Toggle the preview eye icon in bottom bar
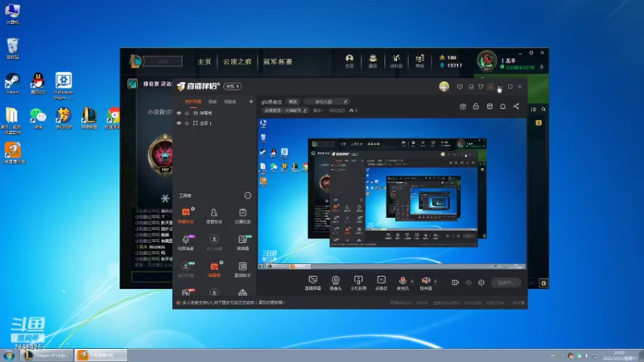The image size is (644, 362). point(469,282)
